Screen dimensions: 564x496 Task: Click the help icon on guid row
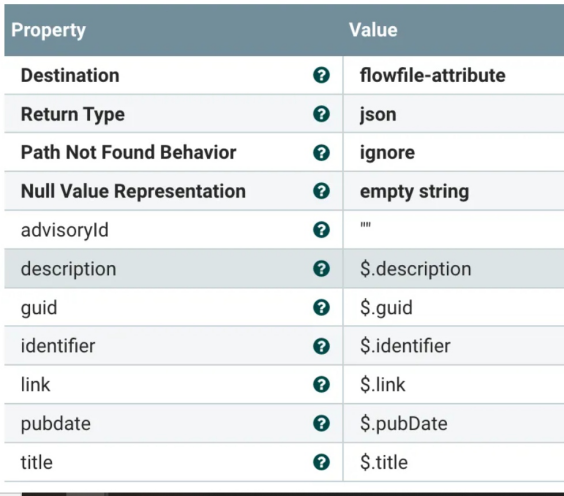click(x=321, y=308)
